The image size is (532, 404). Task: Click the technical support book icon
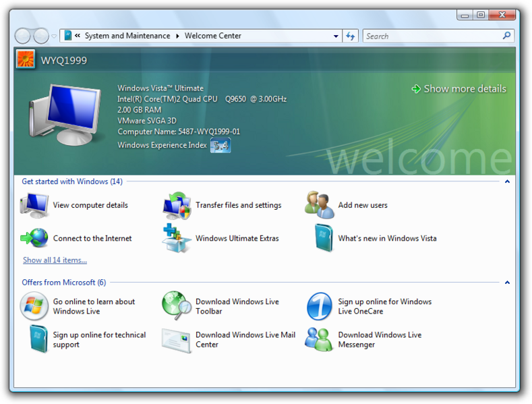(38, 339)
